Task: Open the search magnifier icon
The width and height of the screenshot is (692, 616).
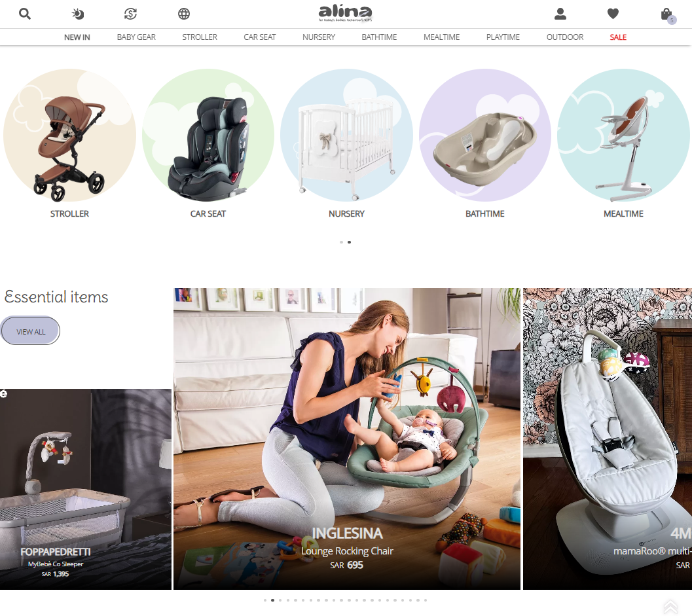Action: (25, 14)
